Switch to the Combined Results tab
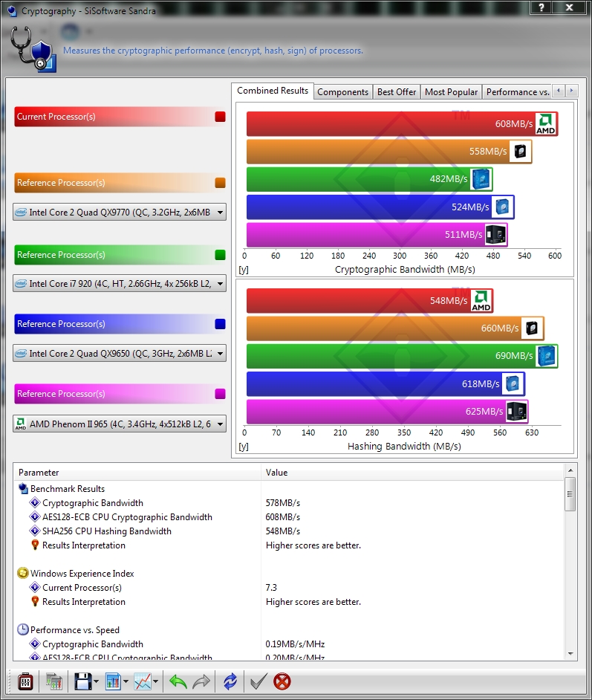 (273, 91)
